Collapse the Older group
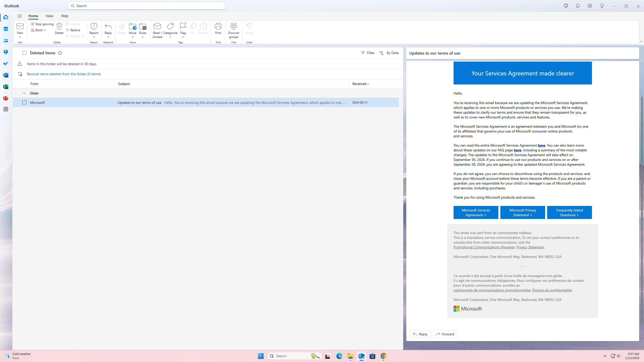This screenshot has width=644, height=362. (24, 93)
